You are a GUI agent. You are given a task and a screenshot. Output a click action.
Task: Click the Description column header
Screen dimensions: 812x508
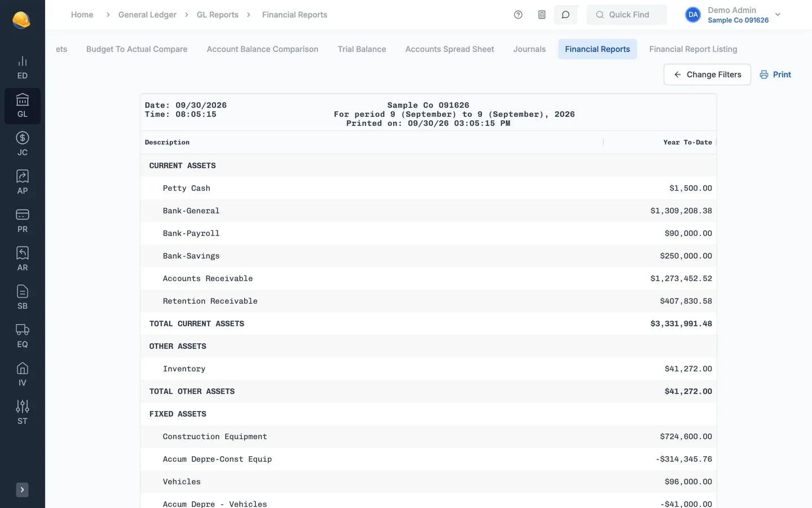pyautogui.click(x=167, y=142)
